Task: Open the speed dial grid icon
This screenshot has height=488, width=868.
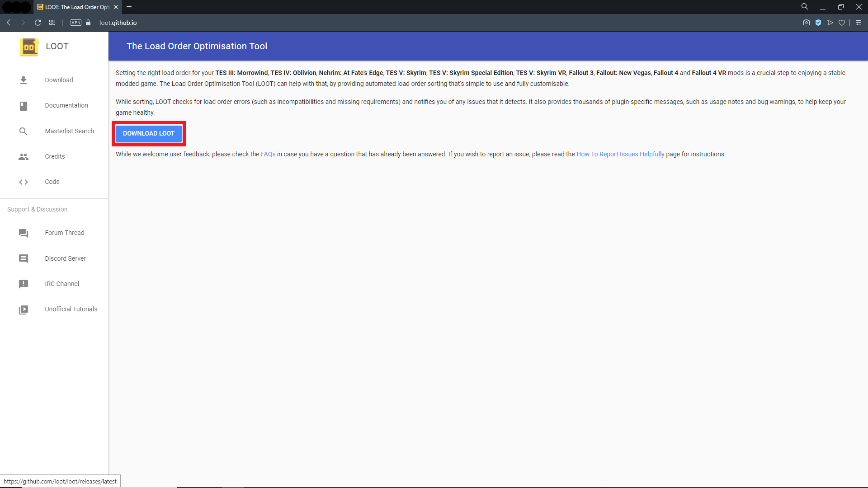Action: tap(52, 23)
